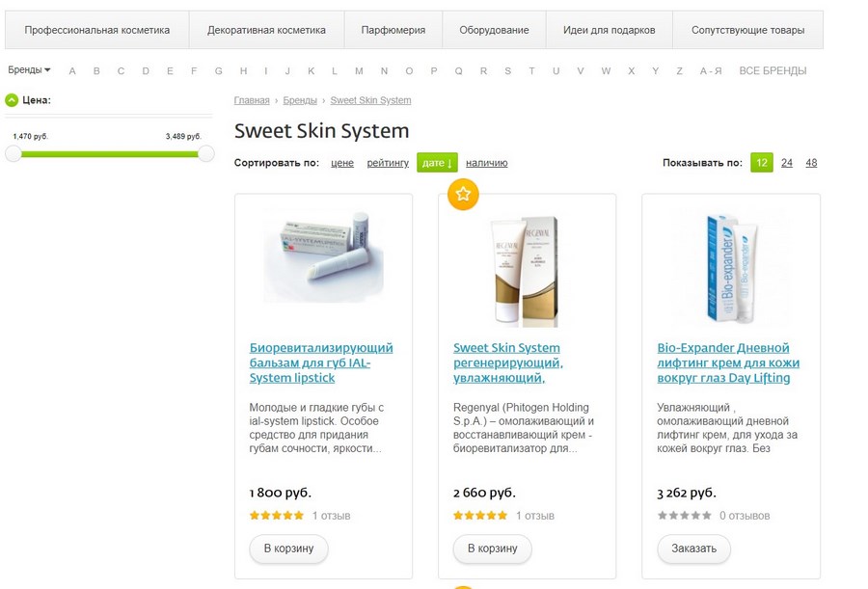Image resolution: width=868 pixels, height=589 pixels.
Task: Click Заказать for the Bio-Expander cream
Action: [693, 549]
